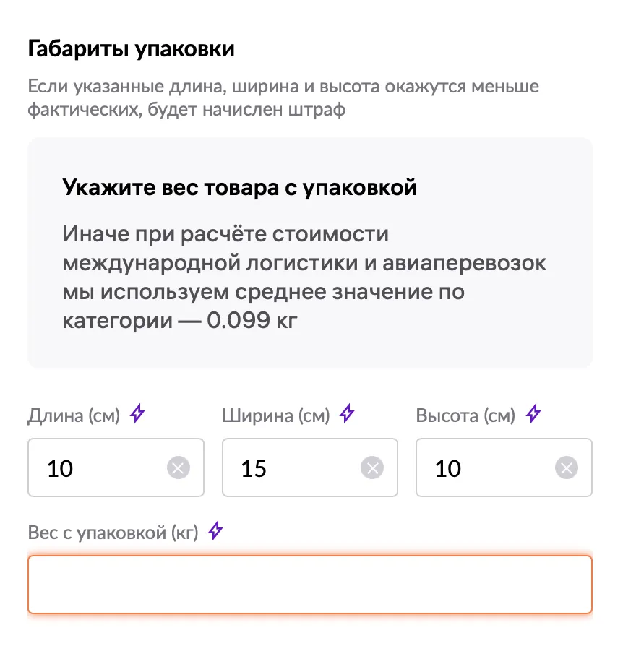Click the penalty warning text about dimensions
623x672 pixels.
point(282,98)
